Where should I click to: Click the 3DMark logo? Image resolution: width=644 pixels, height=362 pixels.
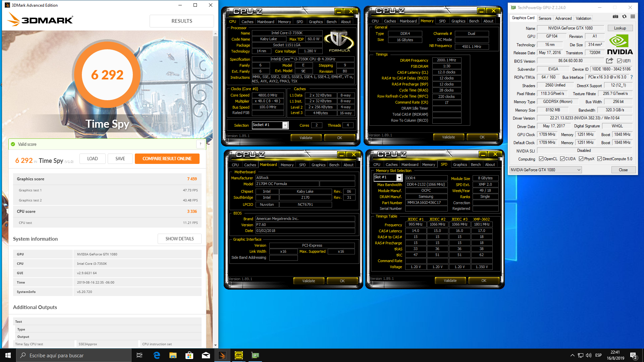[40, 19]
